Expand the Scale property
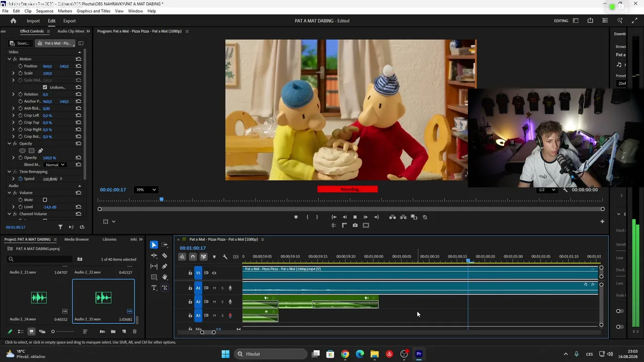644x362 pixels. 14,73
